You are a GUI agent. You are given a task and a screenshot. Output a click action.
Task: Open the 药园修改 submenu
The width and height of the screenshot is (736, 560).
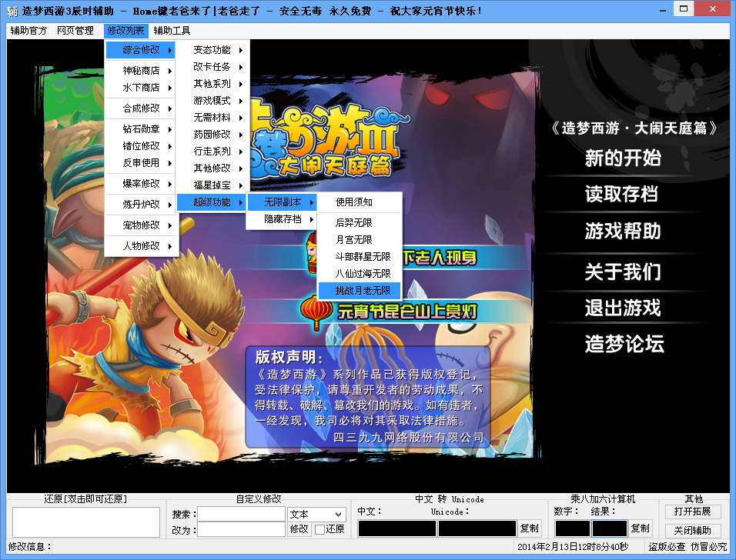click(212, 134)
